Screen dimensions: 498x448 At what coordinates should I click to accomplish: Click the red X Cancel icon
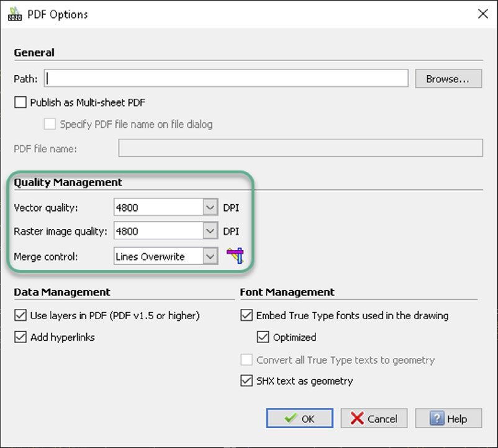click(x=357, y=418)
